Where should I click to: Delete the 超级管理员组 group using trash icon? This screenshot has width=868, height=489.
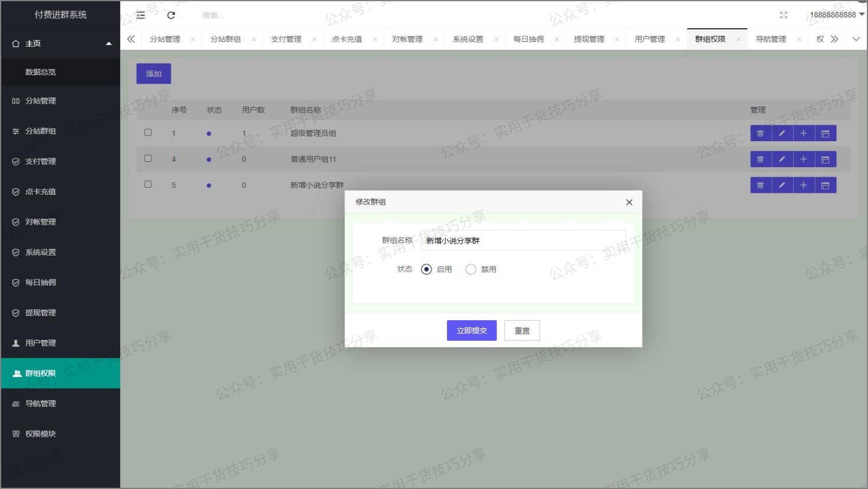760,133
